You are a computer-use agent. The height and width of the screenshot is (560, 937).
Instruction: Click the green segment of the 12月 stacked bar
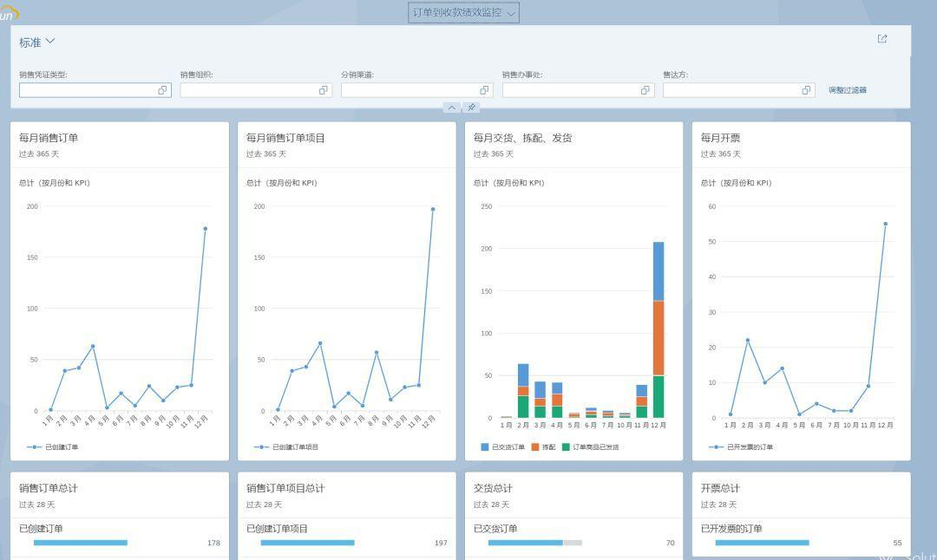coord(659,396)
